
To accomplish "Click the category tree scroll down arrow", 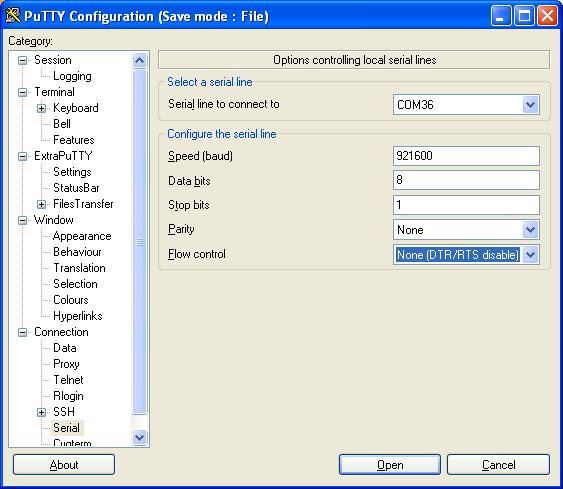I will point(139,438).
